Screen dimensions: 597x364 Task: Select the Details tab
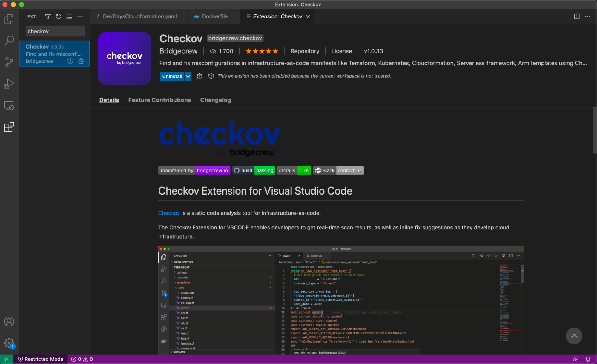[109, 100]
